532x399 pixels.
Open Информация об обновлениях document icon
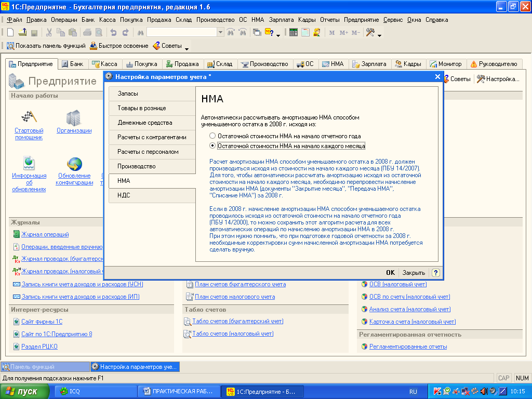click(29, 163)
